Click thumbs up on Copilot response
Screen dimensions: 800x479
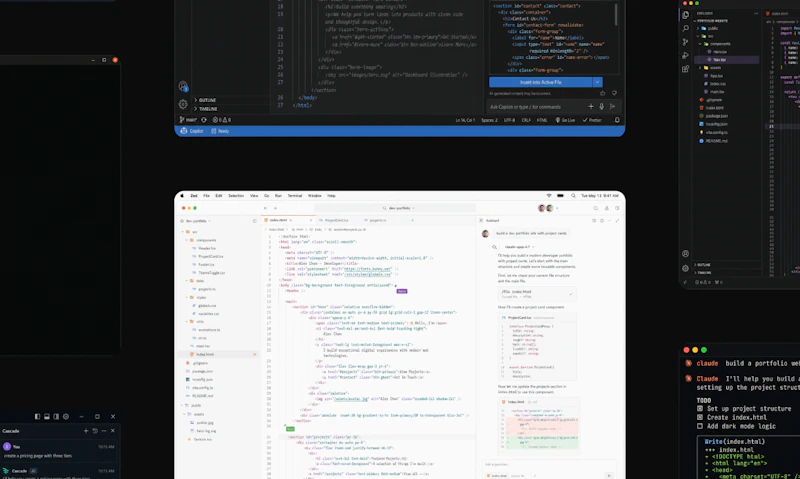tap(603, 93)
